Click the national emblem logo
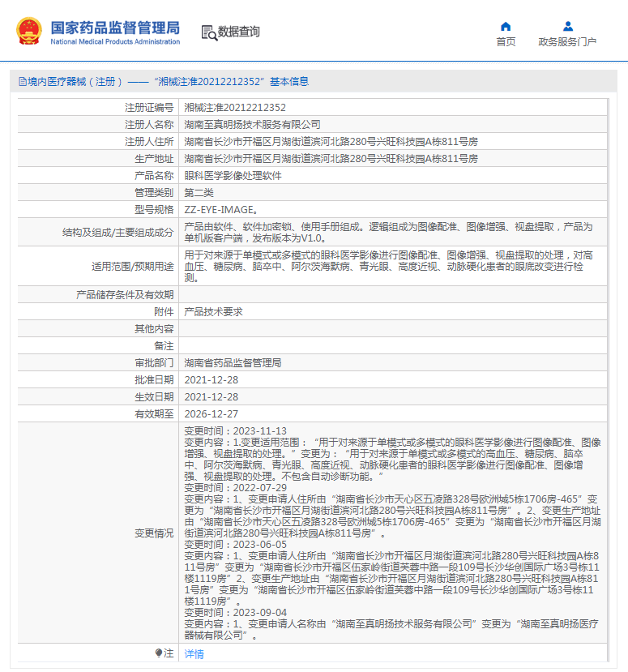 pyautogui.click(x=29, y=32)
